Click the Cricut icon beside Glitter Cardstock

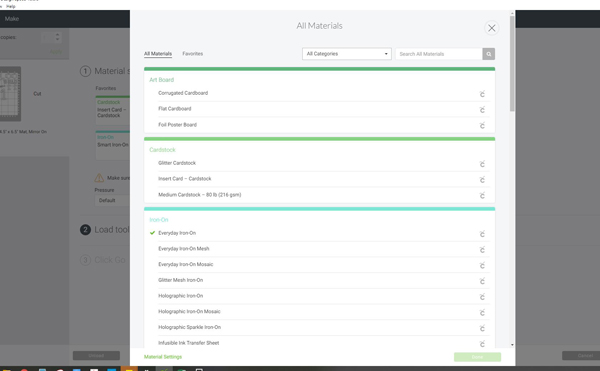tap(482, 164)
